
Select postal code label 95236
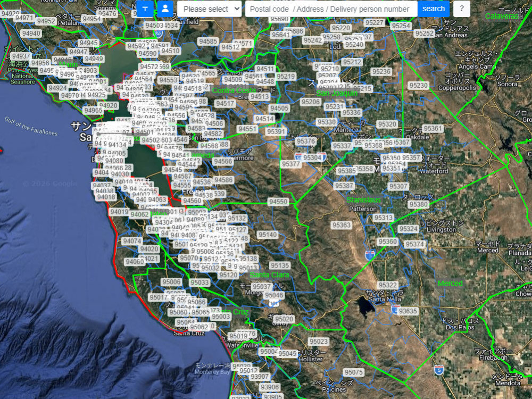coord(381,72)
